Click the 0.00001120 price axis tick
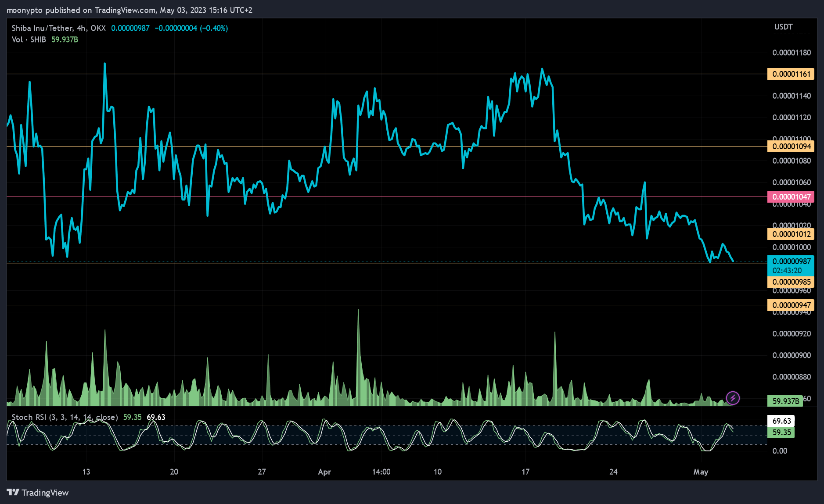824x504 pixels. (x=792, y=118)
